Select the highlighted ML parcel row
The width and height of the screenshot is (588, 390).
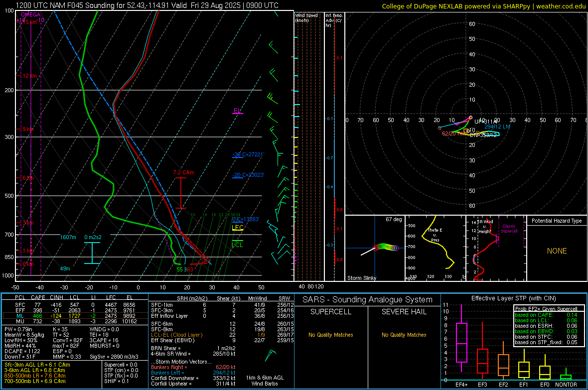tap(75, 316)
